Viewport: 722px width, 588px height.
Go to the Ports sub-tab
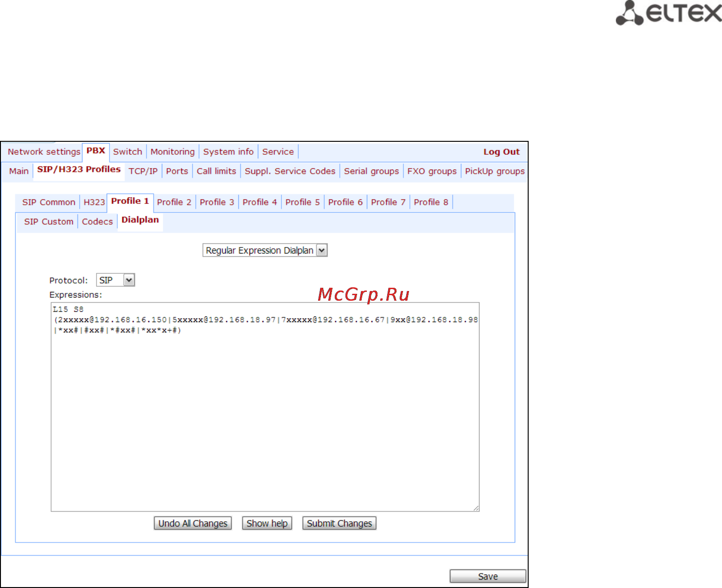tap(177, 171)
